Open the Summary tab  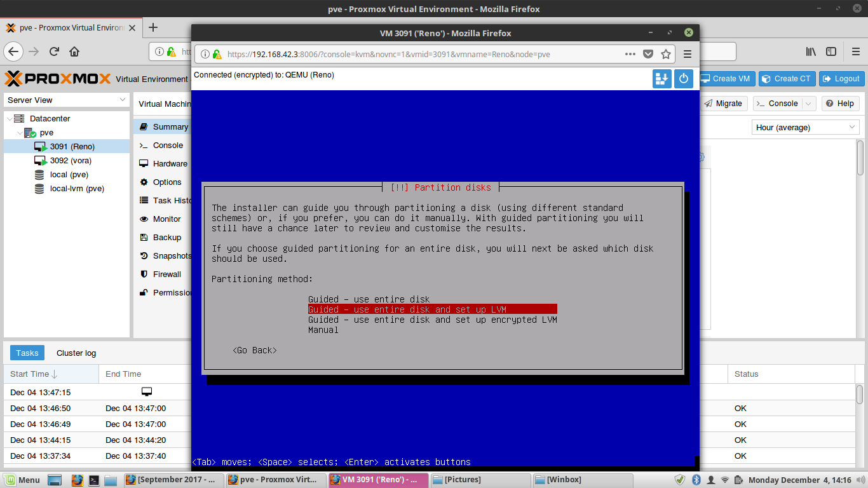tap(163, 126)
